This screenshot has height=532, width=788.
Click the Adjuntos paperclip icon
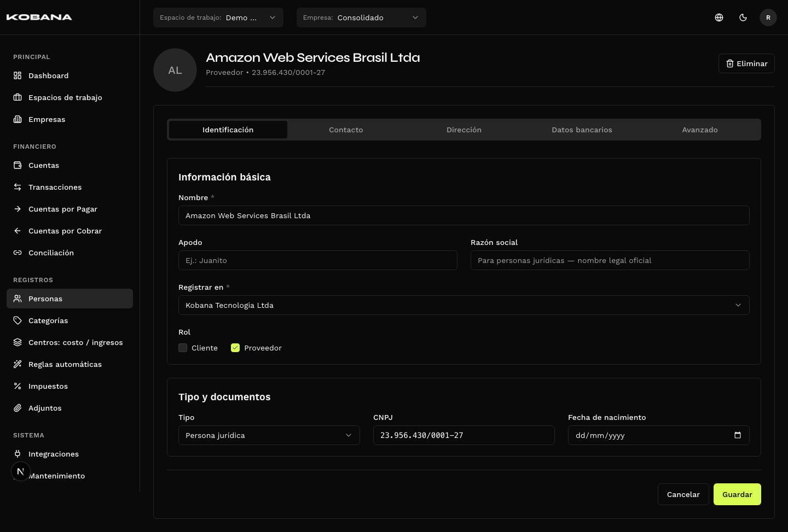coord(18,408)
